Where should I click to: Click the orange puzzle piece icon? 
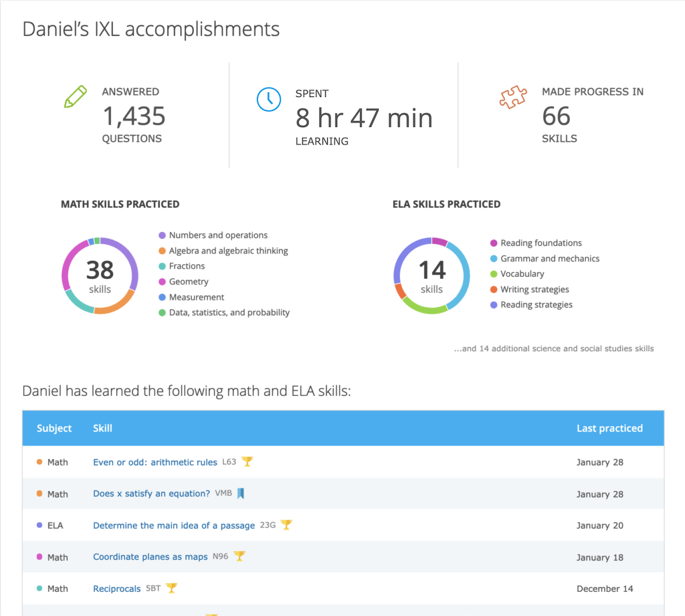tap(513, 97)
